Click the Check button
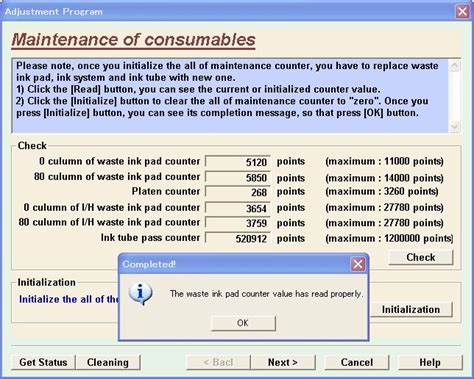Screen dimensions: 474x379 click(x=421, y=257)
